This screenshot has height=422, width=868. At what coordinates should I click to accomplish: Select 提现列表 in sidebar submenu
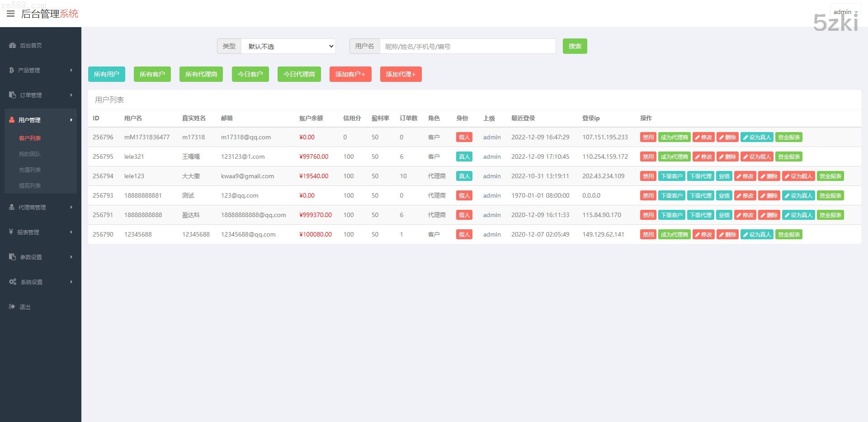click(30, 186)
